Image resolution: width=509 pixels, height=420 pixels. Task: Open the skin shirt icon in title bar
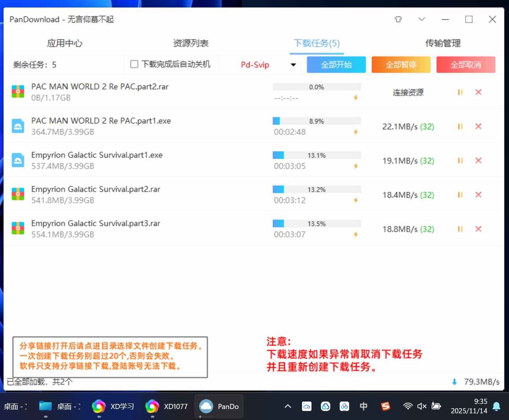398,19
